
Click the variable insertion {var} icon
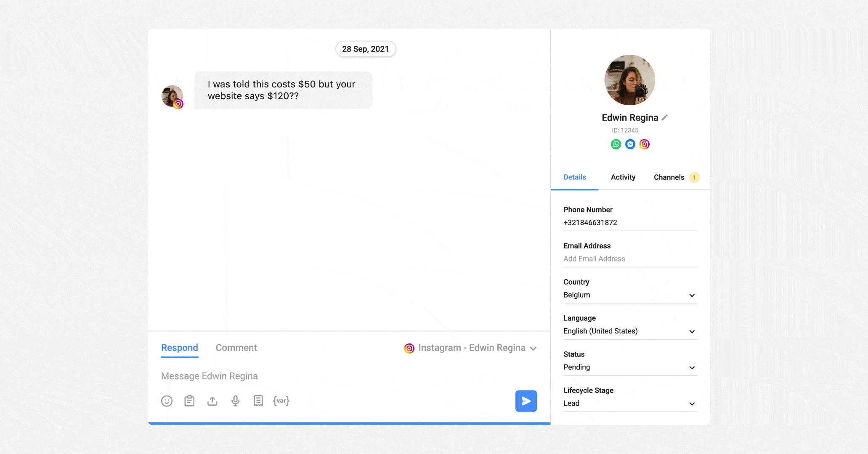click(x=281, y=401)
